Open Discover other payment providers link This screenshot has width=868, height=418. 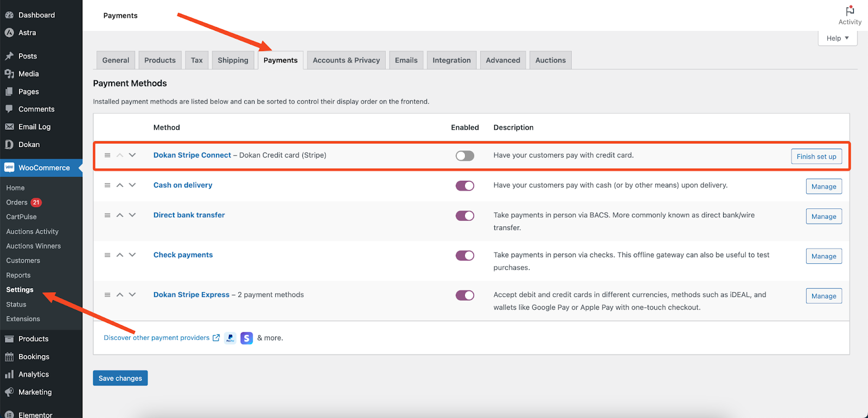pyautogui.click(x=162, y=338)
